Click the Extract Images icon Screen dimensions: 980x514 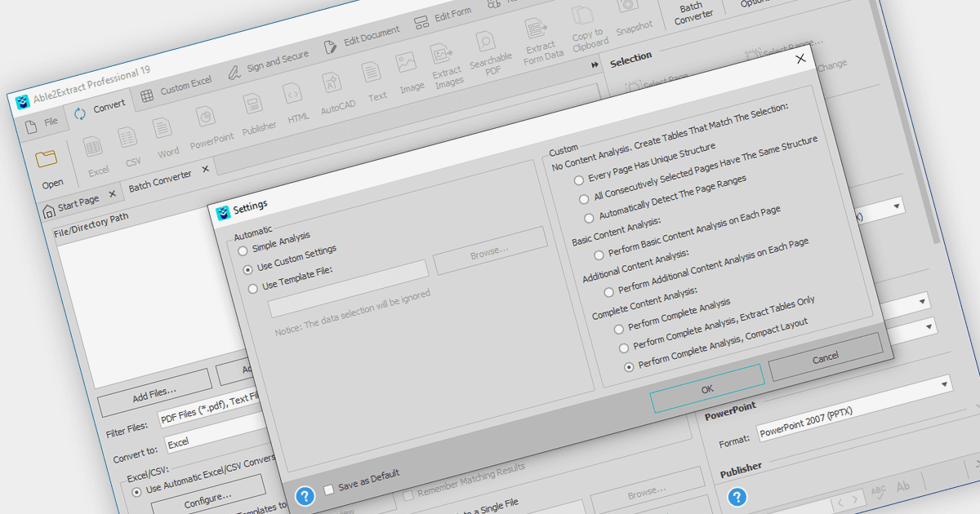(442, 53)
